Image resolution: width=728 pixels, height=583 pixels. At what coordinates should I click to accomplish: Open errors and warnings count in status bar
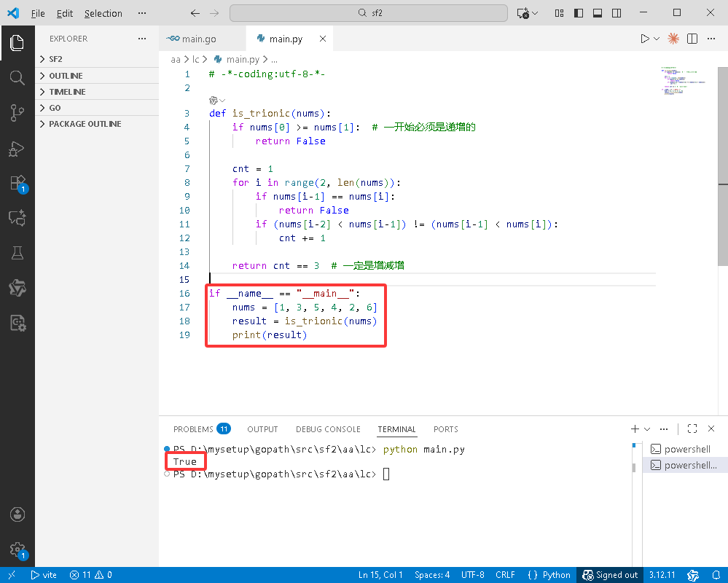(91, 575)
